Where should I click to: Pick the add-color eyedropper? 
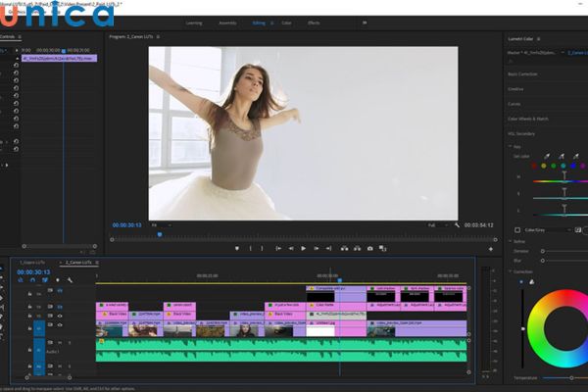[x=561, y=156]
